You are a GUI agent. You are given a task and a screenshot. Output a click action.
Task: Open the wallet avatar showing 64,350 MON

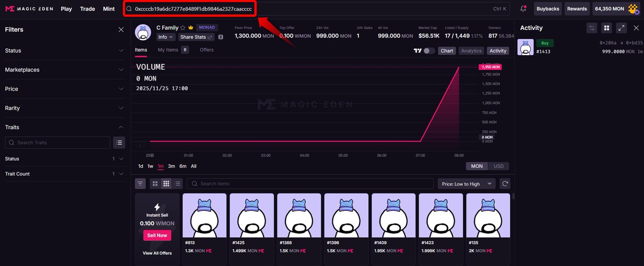pyautogui.click(x=634, y=9)
